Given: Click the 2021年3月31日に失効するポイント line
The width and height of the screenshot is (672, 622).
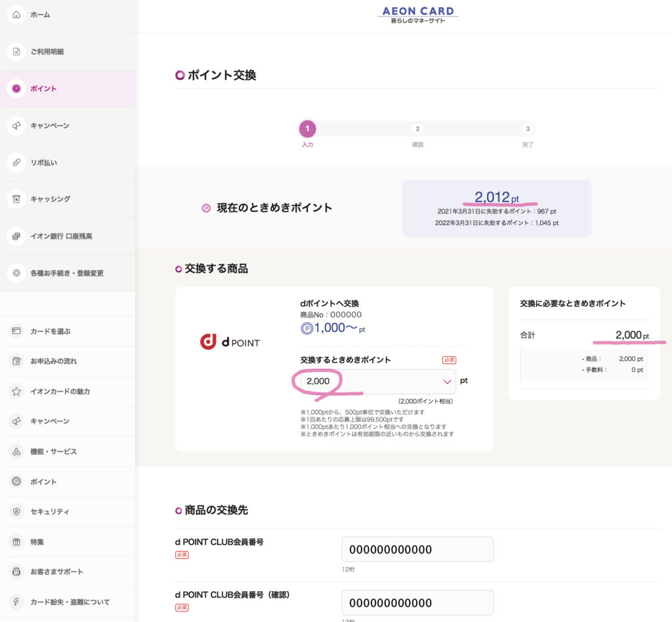Looking at the screenshot, I should coord(497,211).
